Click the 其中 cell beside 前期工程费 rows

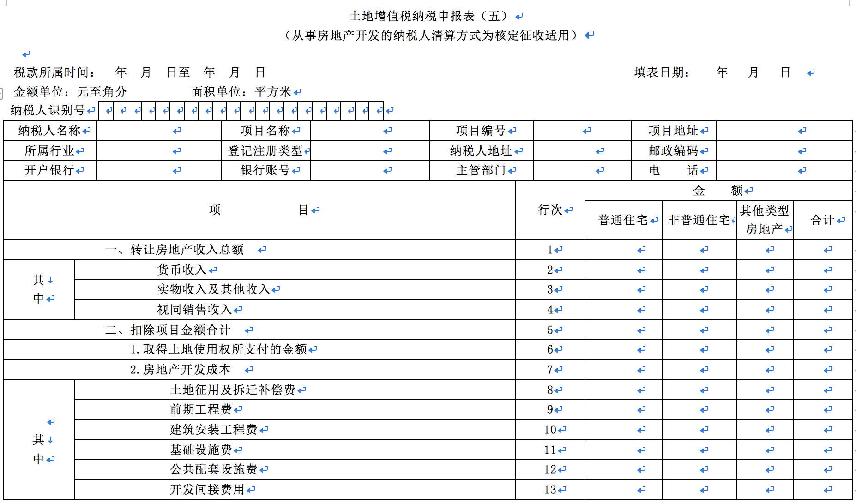(x=39, y=440)
